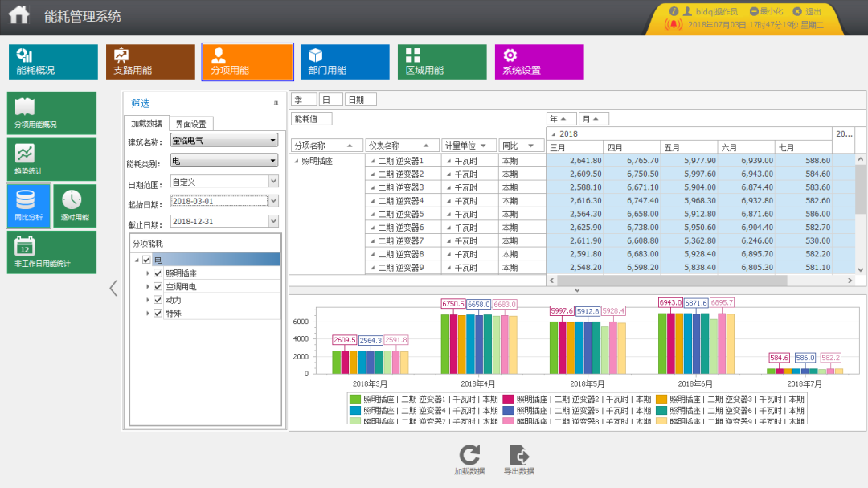Switch to the 加载数据 tab
This screenshot has height=488, width=868.
[146, 124]
